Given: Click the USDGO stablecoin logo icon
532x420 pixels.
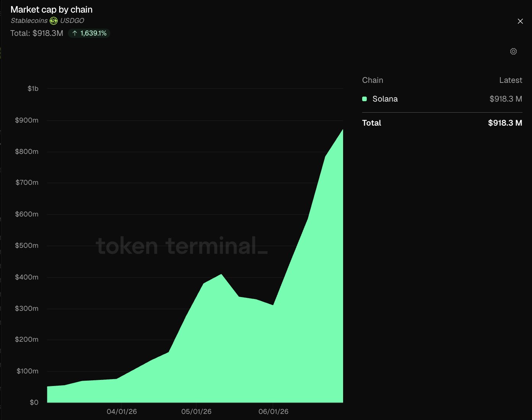Looking at the screenshot, I should tap(54, 21).
